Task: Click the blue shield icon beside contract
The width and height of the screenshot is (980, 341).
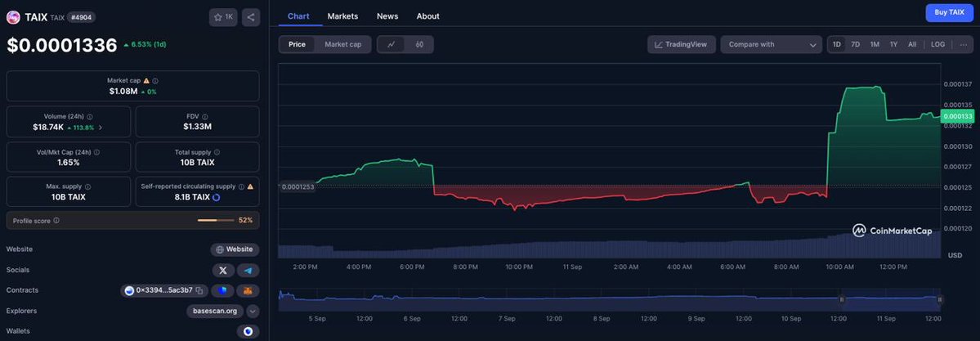Action: [x=222, y=290]
